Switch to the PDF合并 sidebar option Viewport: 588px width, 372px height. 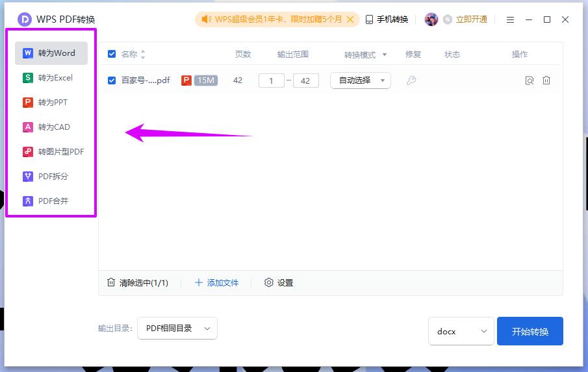[x=51, y=201]
